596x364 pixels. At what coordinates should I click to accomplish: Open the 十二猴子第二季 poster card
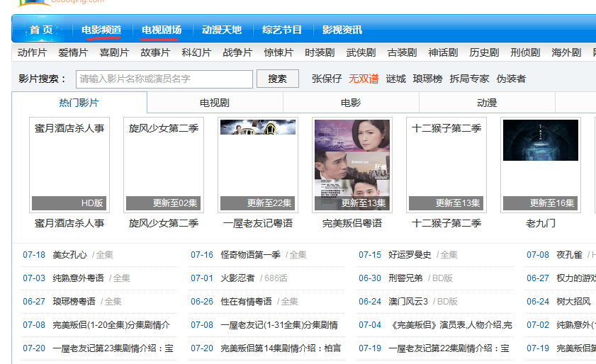(x=446, y=165)
